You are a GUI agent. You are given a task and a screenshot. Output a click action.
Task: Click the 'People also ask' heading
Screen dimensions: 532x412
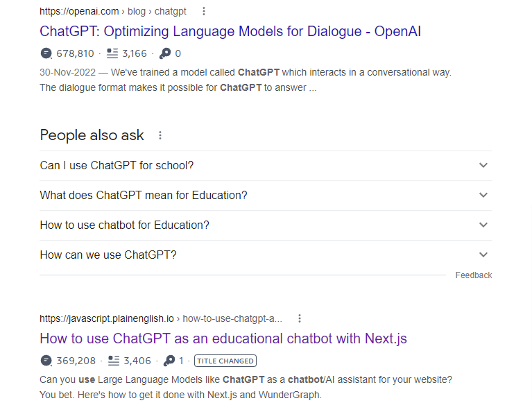(92, 135)
